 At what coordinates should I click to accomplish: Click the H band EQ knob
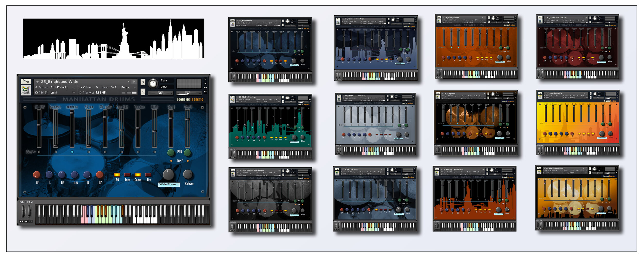click(87, 175)
